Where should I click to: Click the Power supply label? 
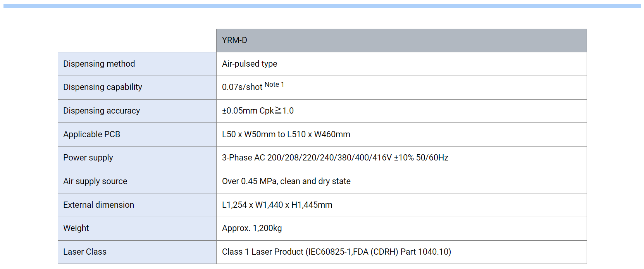88,158
